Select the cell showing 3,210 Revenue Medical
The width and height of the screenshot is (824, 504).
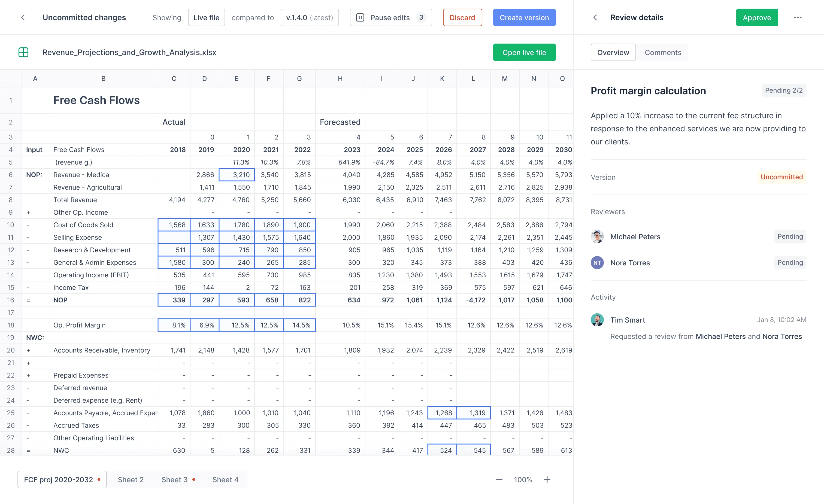point(237,175)
